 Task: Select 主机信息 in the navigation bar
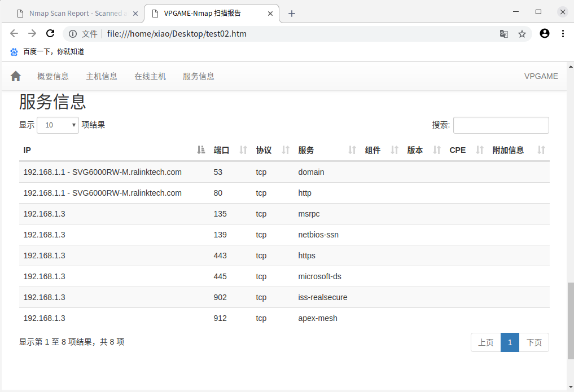102,76
